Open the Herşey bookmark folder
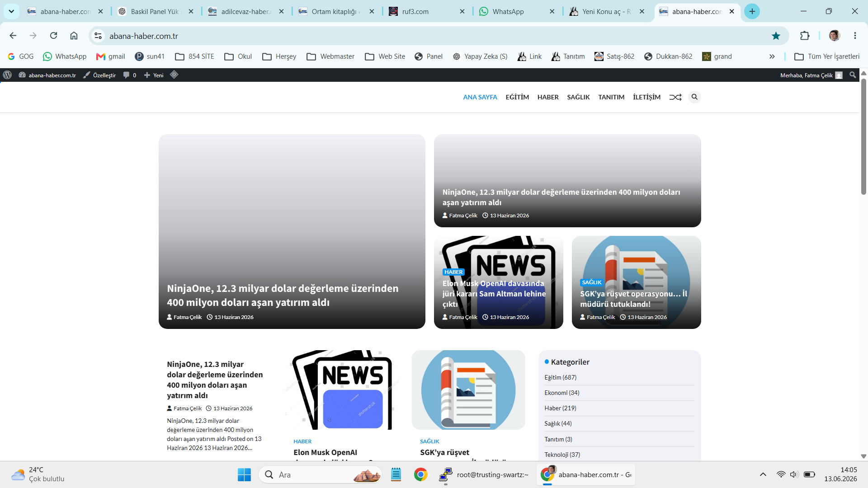Image resolution: width=868 pixels, height=488 pixels. click(x=279, y=56)
